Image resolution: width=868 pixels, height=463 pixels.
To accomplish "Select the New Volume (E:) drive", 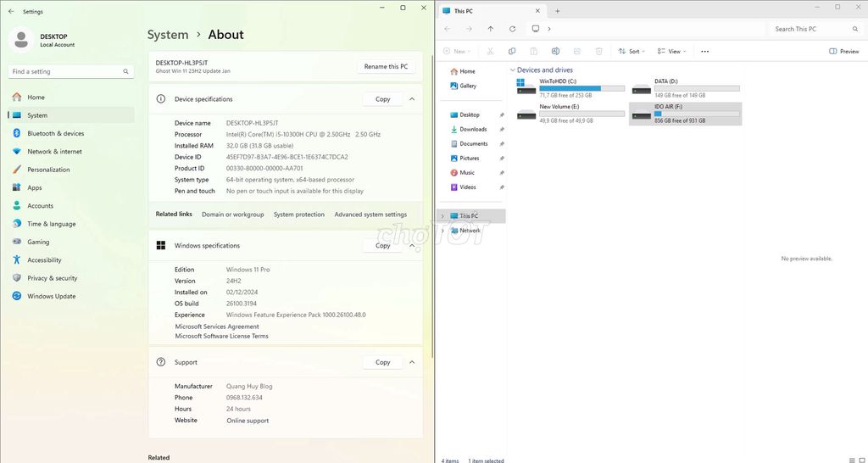I will (x=570, y=114).
